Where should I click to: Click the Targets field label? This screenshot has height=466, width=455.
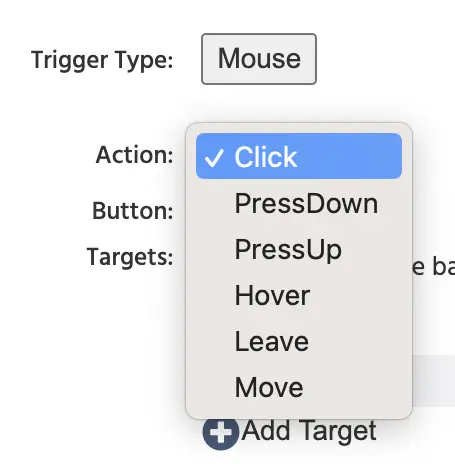[130, 257]
